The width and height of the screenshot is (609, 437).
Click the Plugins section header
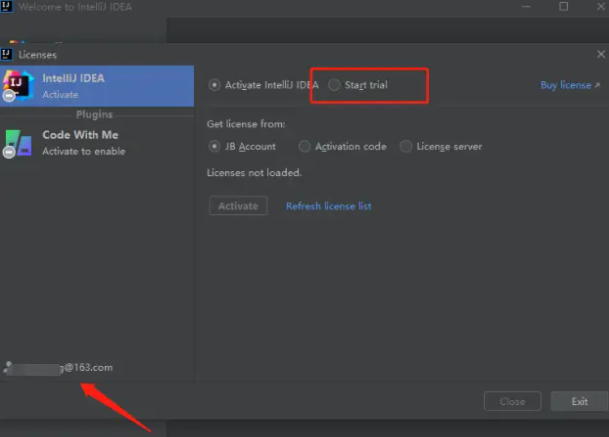pos(94,115)
